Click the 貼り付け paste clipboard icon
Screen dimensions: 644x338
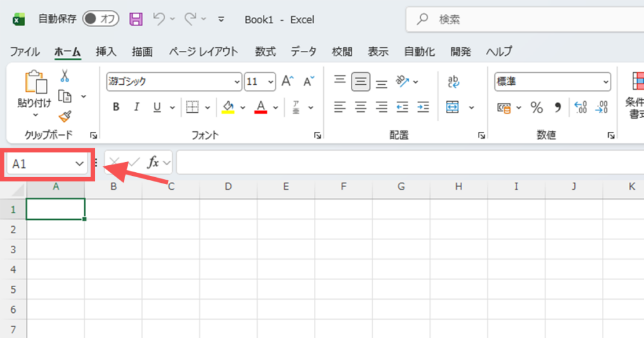click(35, 82)
